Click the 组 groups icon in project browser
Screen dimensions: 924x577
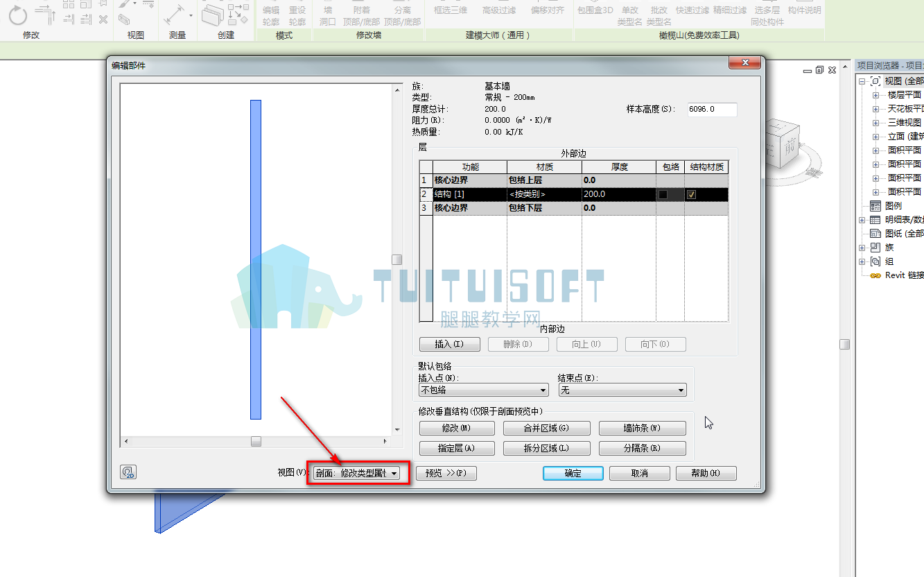pos(876,261)
